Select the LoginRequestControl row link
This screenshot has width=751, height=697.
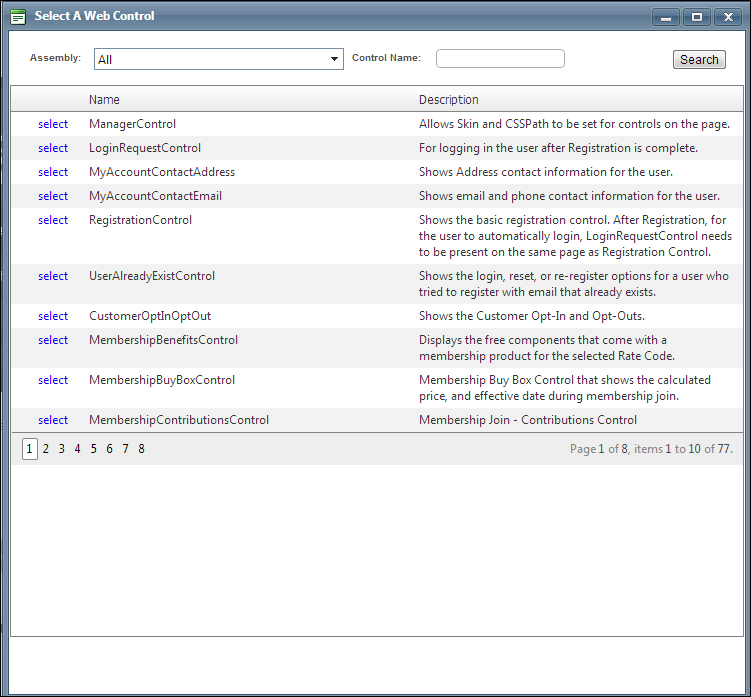(x=53, y=148)
